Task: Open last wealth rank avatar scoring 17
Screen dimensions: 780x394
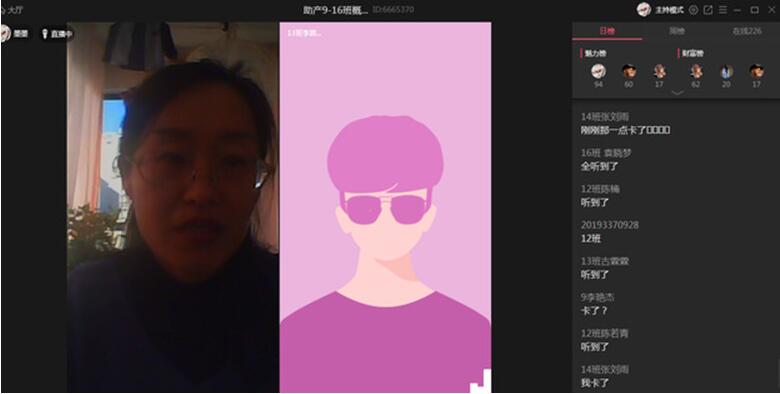Action: (757, 71)
